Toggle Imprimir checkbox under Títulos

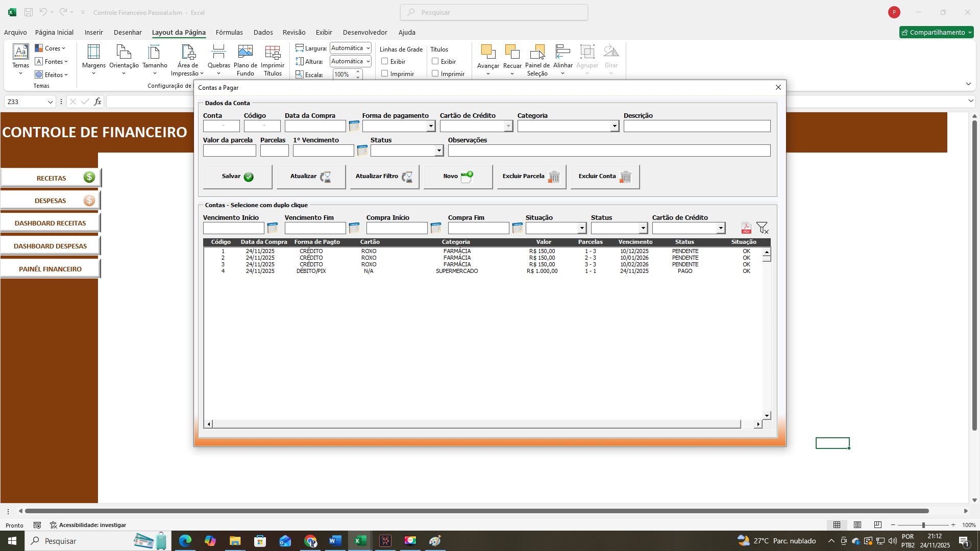point(435,73)
